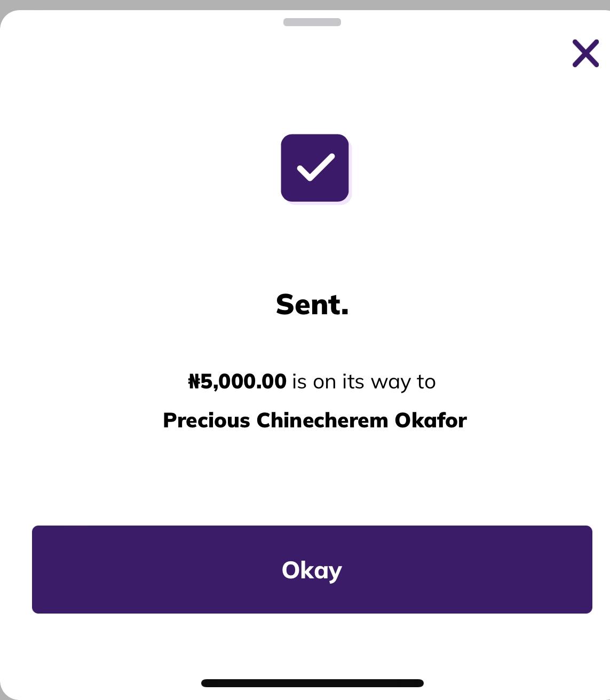Image resolution: width=610 pixels, height=700 pixels.
Task: Acknowledge the sent message with Okay
Action: [x=312, y=570]
